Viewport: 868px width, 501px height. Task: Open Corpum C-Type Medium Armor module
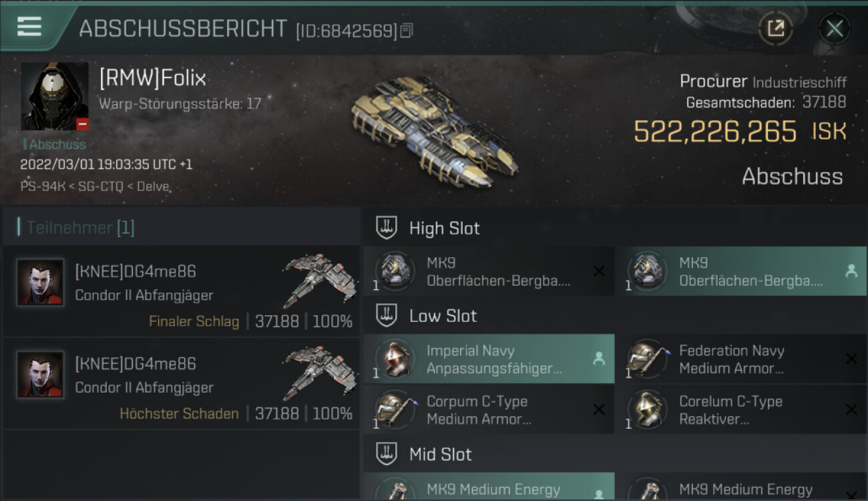click(489, 409)
